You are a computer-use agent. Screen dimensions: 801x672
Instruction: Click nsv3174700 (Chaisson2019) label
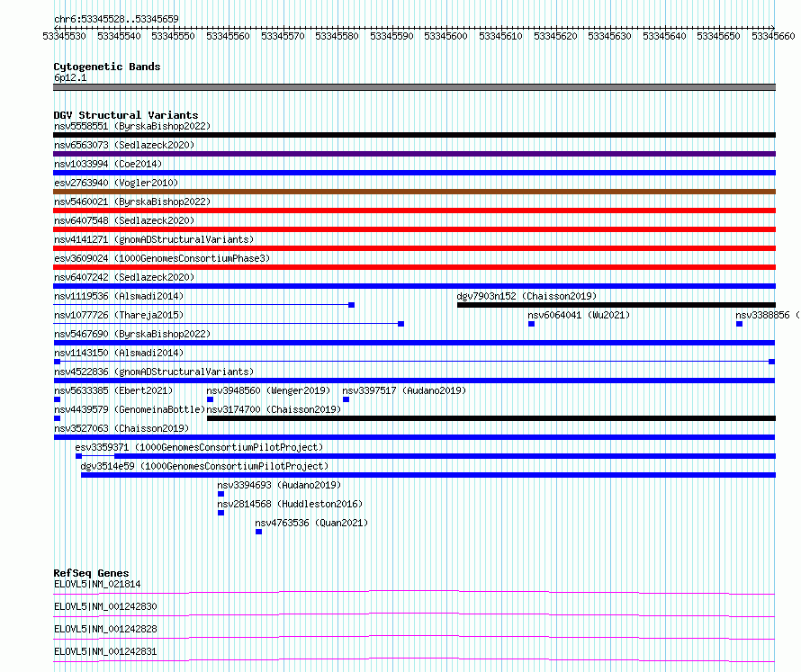pos(274,409)
